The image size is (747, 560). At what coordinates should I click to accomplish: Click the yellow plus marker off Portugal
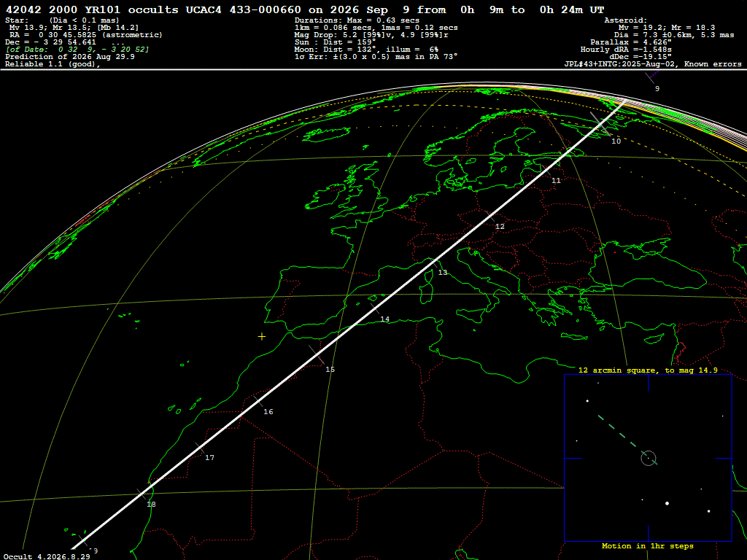coord(262,337)
